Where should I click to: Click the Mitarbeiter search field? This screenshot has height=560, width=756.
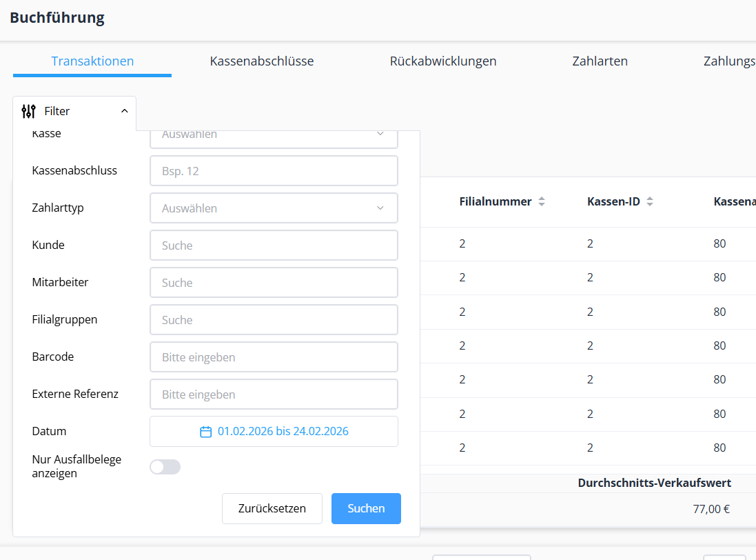tap(274, 283)
